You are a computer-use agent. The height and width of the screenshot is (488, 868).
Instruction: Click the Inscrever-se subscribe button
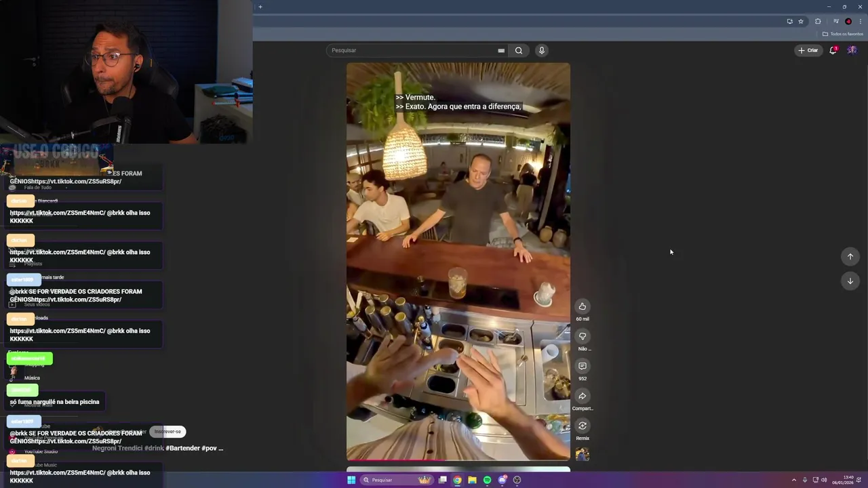167,432
